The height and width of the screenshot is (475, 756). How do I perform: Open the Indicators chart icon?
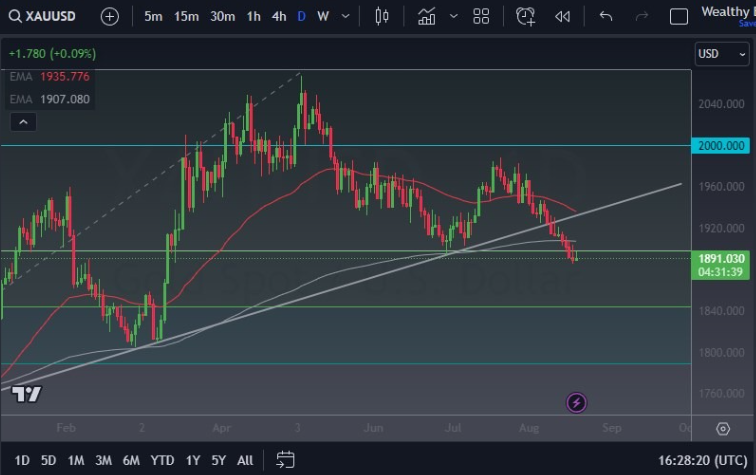[x=427, y=16]
